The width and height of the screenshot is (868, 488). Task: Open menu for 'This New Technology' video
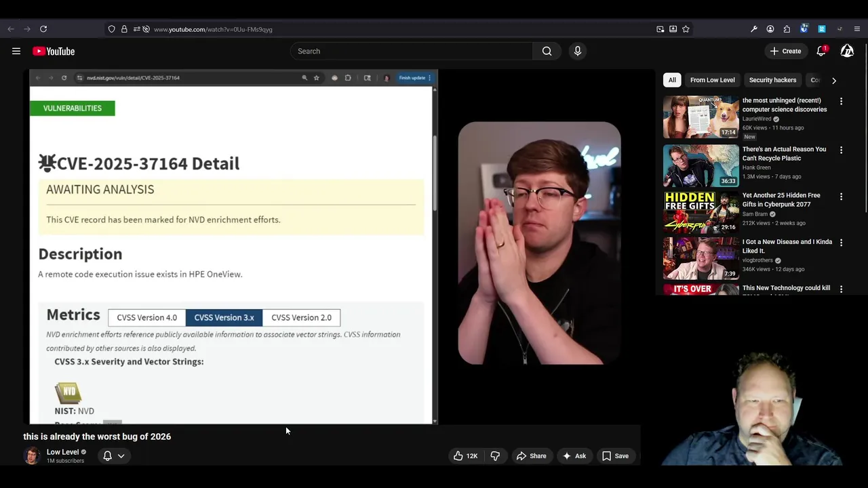[x=841, y=289]
